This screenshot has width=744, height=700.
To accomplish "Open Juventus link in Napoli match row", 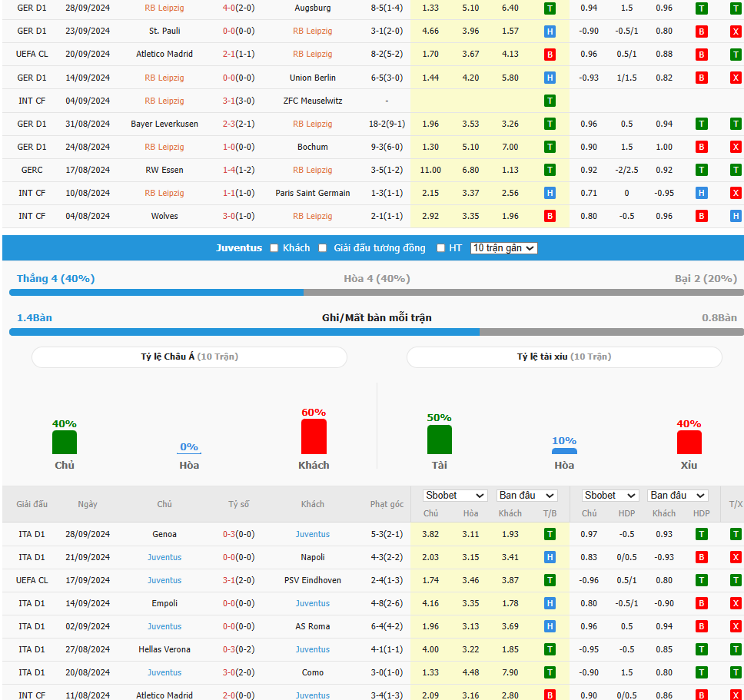I will point(164,557).
